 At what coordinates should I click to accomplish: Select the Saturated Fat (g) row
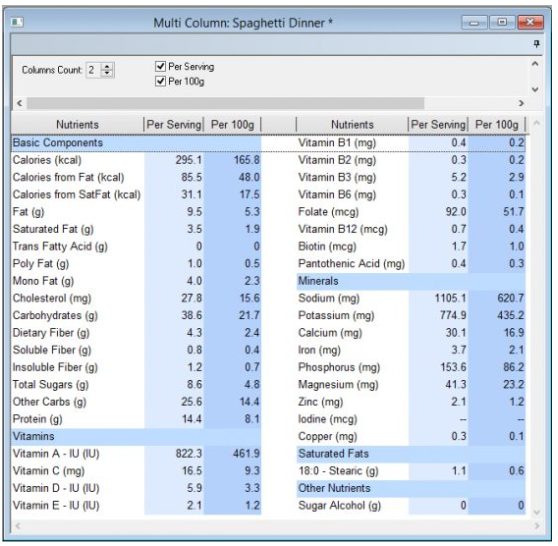tap(136, 229)
